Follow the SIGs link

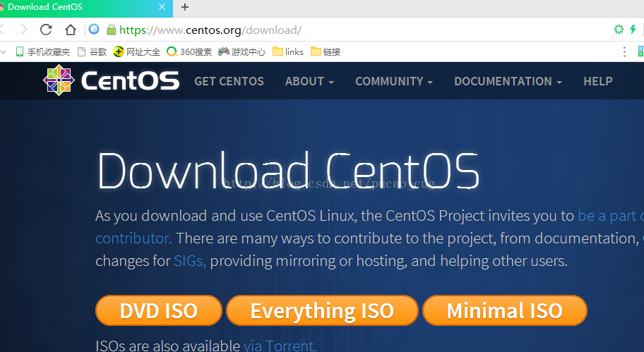click(x=190, y=261)
